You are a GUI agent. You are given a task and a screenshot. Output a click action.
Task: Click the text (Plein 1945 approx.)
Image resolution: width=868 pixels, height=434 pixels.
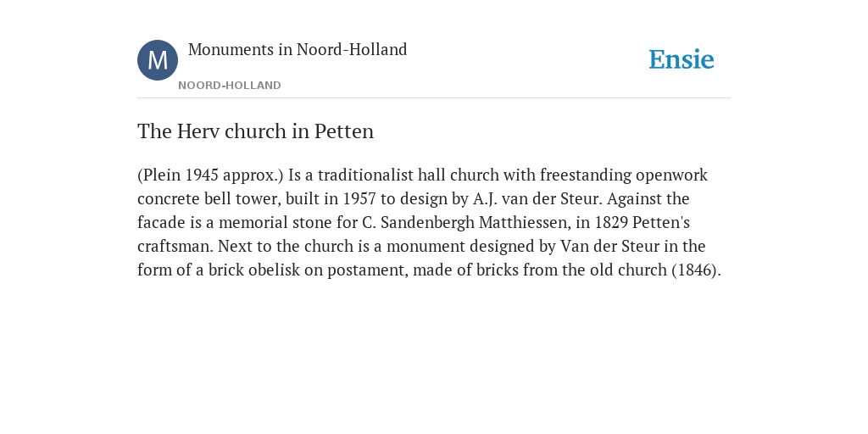pyautogui.click(x=210, y=175)
